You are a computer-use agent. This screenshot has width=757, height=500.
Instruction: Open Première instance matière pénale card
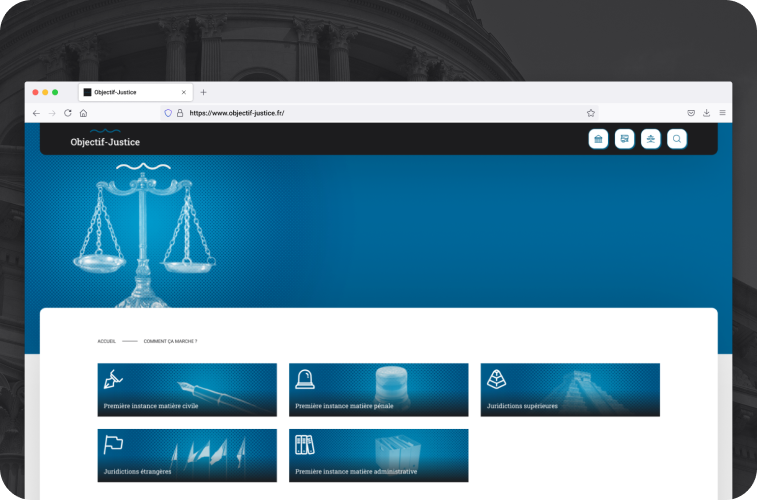pyautogui.click(x=378, y=390)
